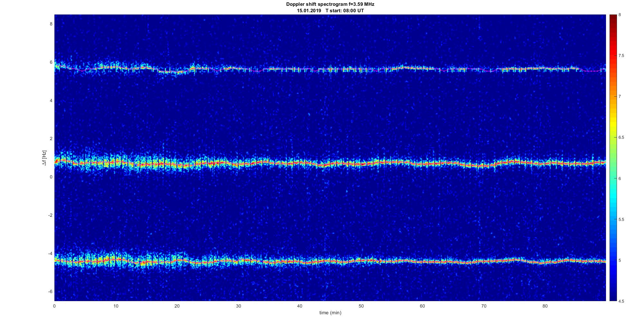The image size is (644, 323).
Task: Click the x-axis tick label '40'
Action: (x=299, y=306)
